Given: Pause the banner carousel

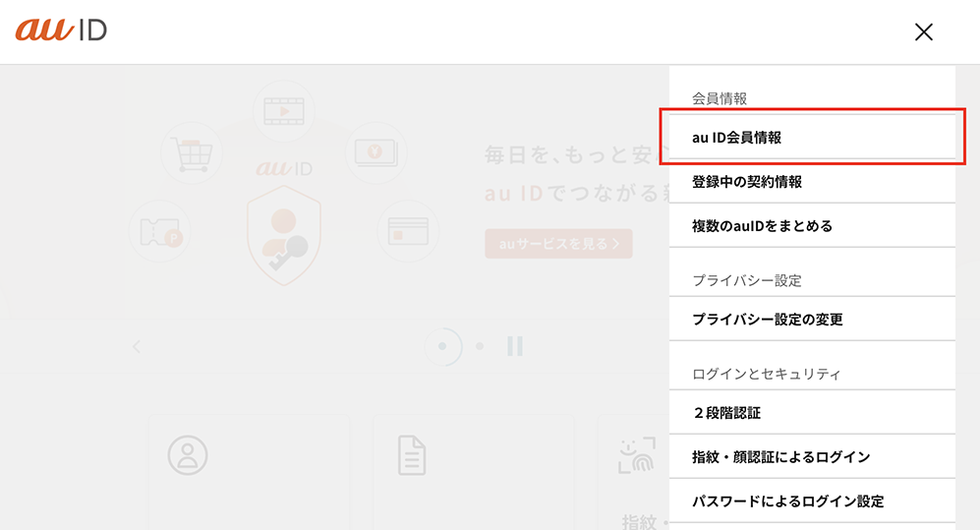Looking at the screenshot, I should pos(515,346).
